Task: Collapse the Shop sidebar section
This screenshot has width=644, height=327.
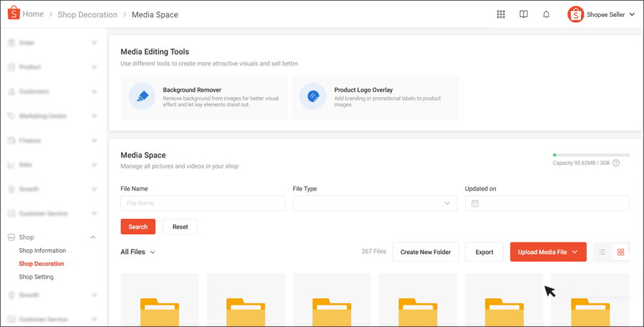Action: tap(93, 237)
